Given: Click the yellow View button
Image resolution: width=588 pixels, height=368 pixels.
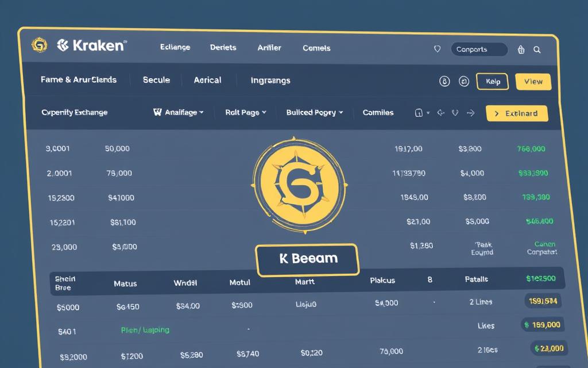Looking at the screenshot, I should pyautogui.click(x=533, y=82).
